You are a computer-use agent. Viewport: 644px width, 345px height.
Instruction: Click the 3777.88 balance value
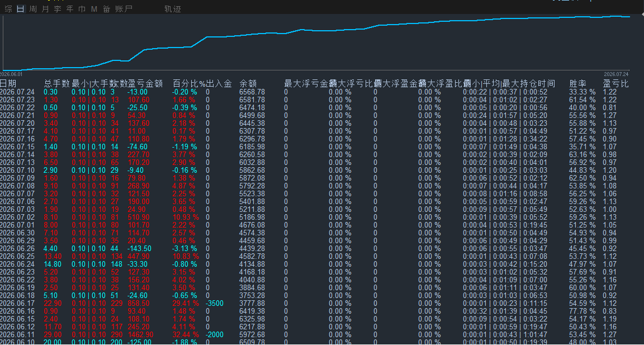(x=252, y=303)
